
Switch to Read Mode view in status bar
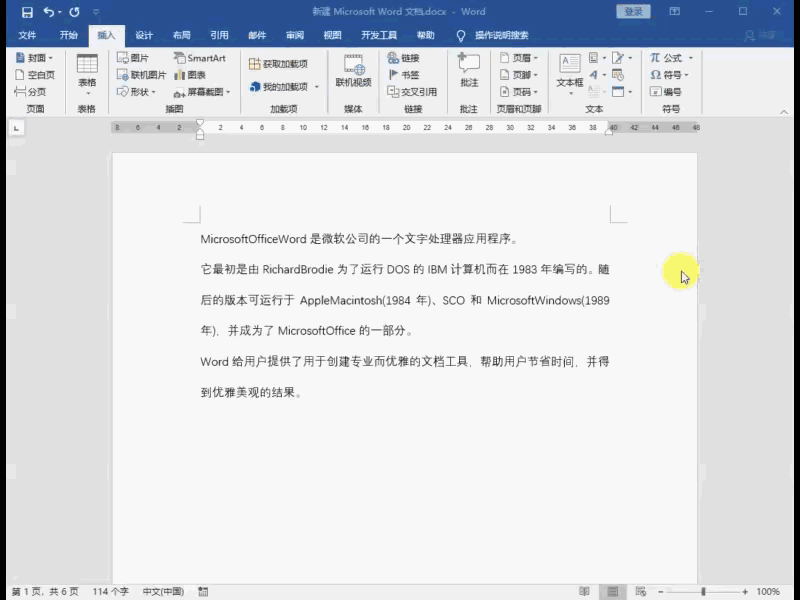pyautogui.click(x=585, y=592)
